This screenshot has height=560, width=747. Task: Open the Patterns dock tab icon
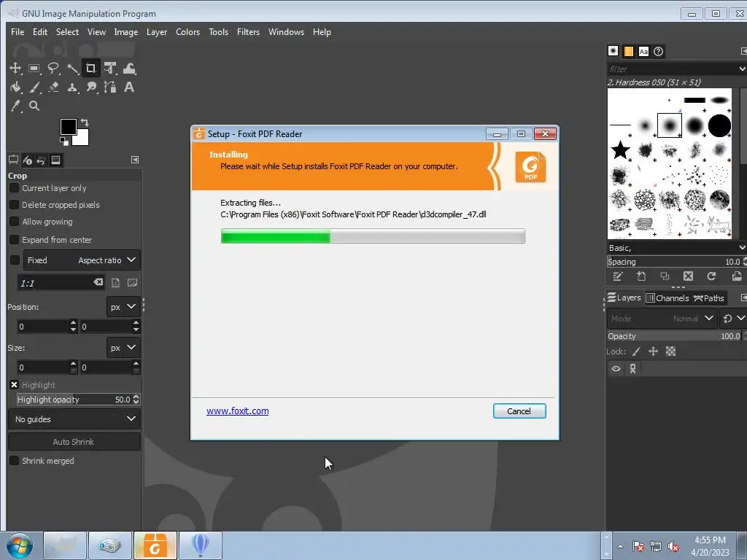click(628, 51)
